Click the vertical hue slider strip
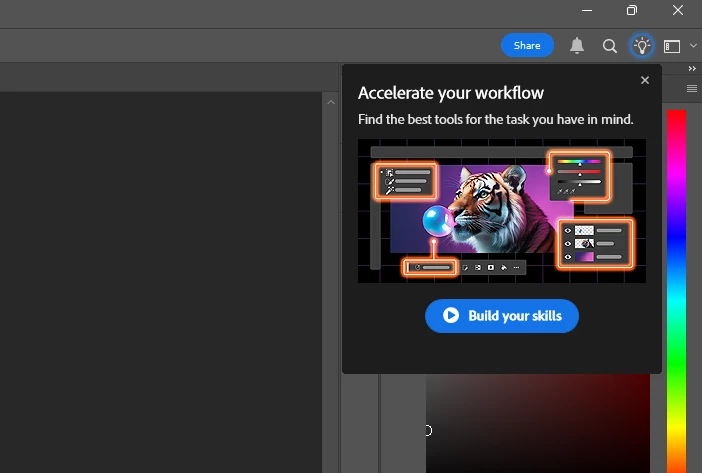This screenshot has height=473, width=702. coord(676,291)
